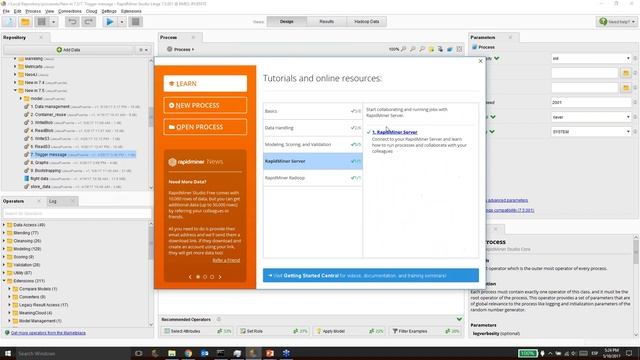
Task: Expand the Blending operators folder
Action: tap(4, 233)
